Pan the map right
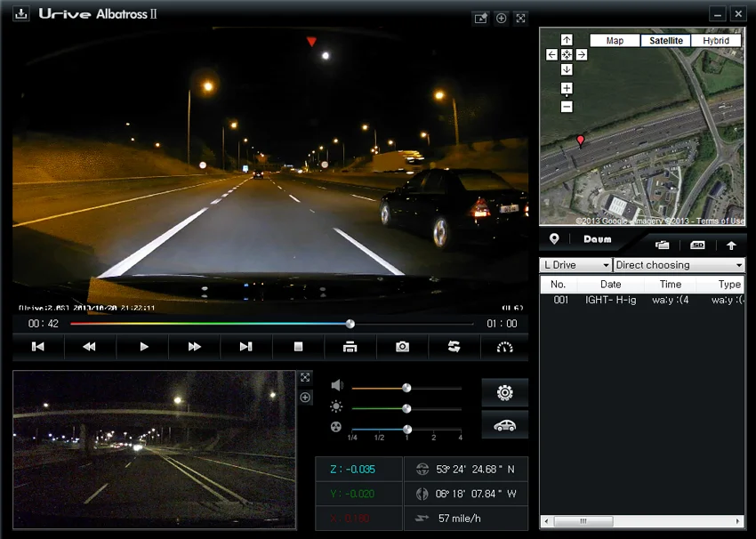 click(582, 54)
